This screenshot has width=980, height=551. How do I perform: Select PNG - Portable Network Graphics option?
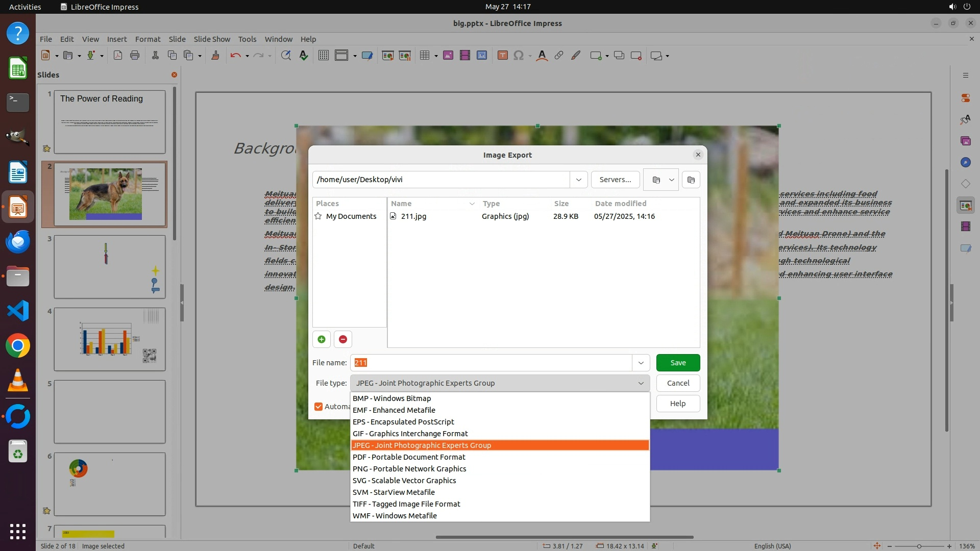[409, 469]
